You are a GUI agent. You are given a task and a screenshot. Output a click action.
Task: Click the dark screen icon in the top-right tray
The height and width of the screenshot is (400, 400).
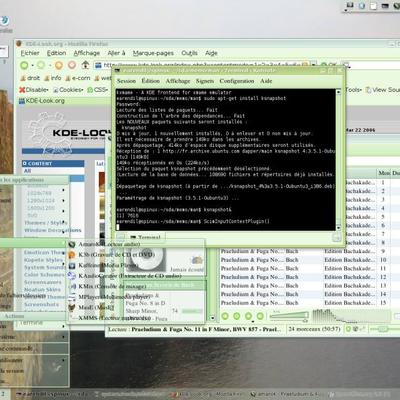[385, 5]
